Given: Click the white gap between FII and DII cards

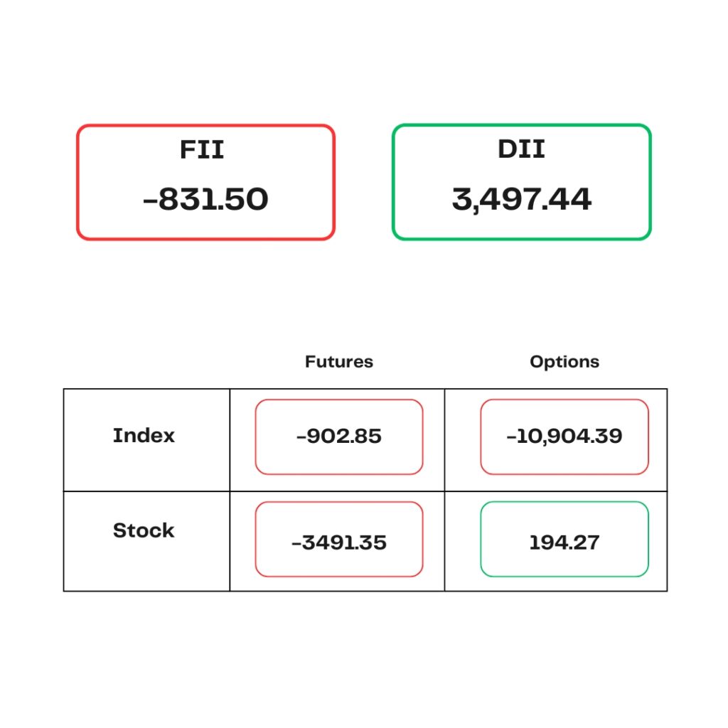Looking at the screenshot, I should [x=363, y=182].
